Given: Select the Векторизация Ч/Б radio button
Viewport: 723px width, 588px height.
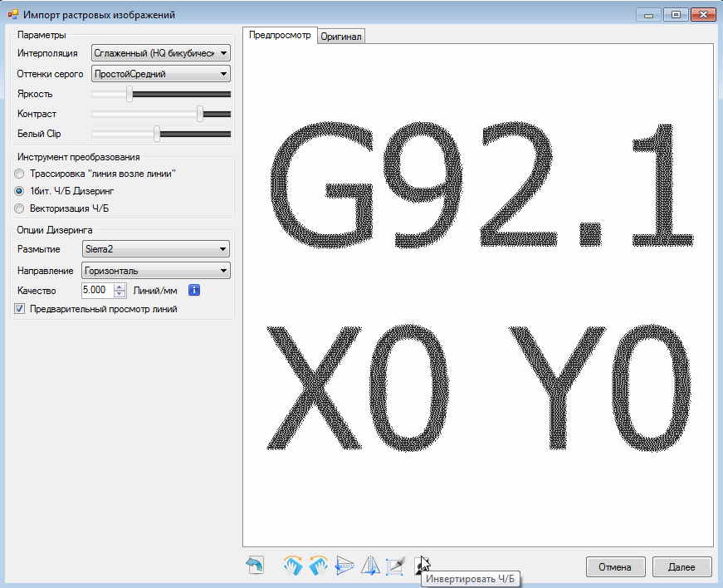Looking at the screenshot, I should point(20,208).
